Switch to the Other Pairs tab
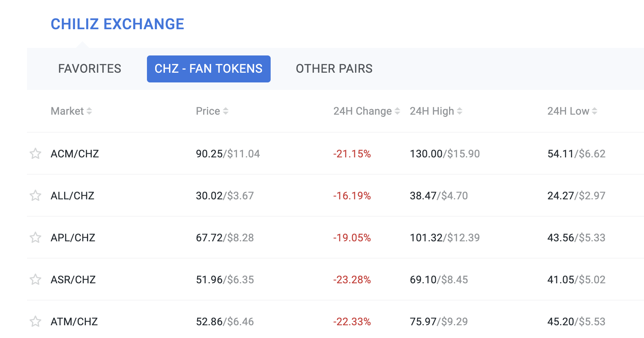Screen dimensions: 644x338 click(x=334, y=69)
